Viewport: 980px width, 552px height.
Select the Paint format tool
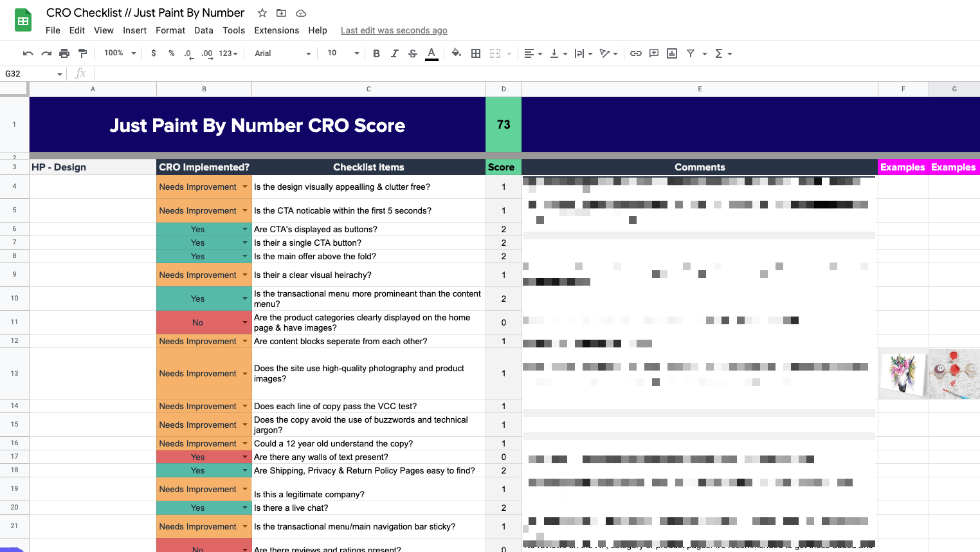(x=82, y=53)
